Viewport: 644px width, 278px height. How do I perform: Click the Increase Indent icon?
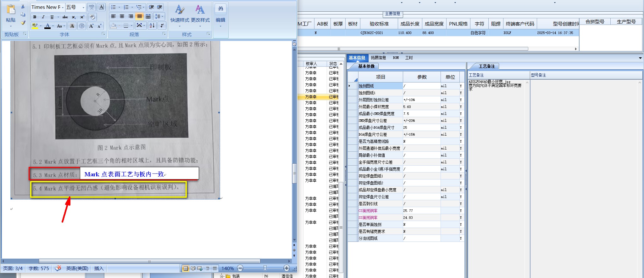160,7
